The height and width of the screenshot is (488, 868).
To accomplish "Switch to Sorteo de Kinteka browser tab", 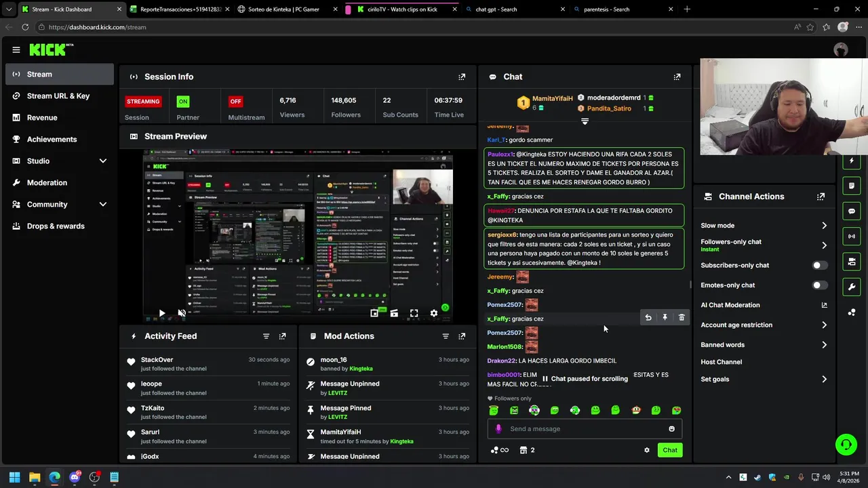I will 287,9.
